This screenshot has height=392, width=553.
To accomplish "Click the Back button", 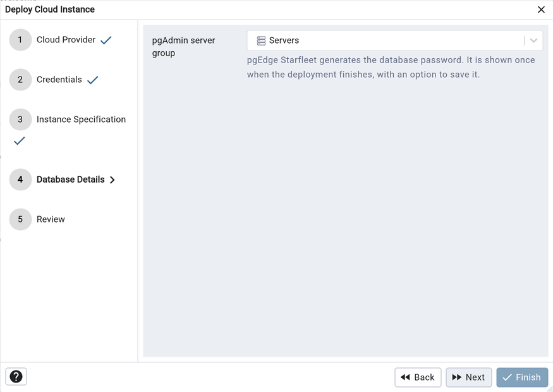I will (418, 377).
